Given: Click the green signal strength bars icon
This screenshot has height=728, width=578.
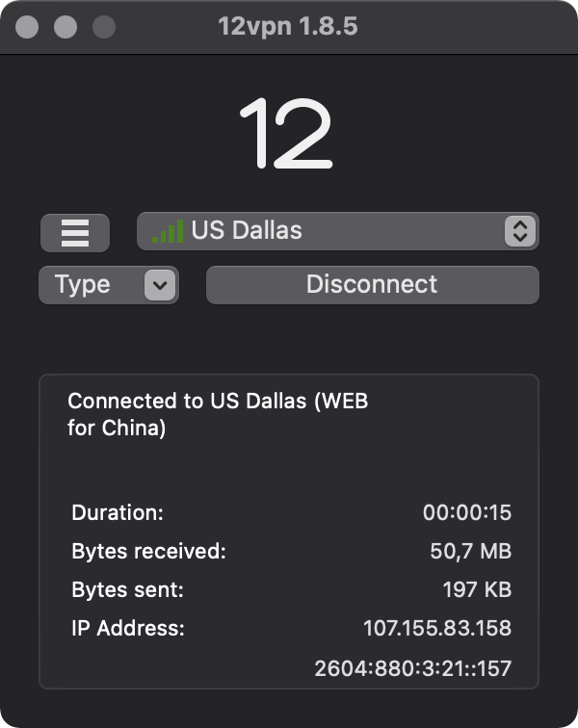Looking at the screenshot, I should [x=168, y=231].
